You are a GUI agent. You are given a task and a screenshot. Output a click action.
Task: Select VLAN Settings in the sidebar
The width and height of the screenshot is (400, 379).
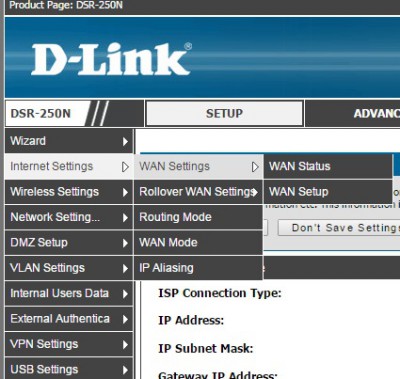tap(69, 268)
